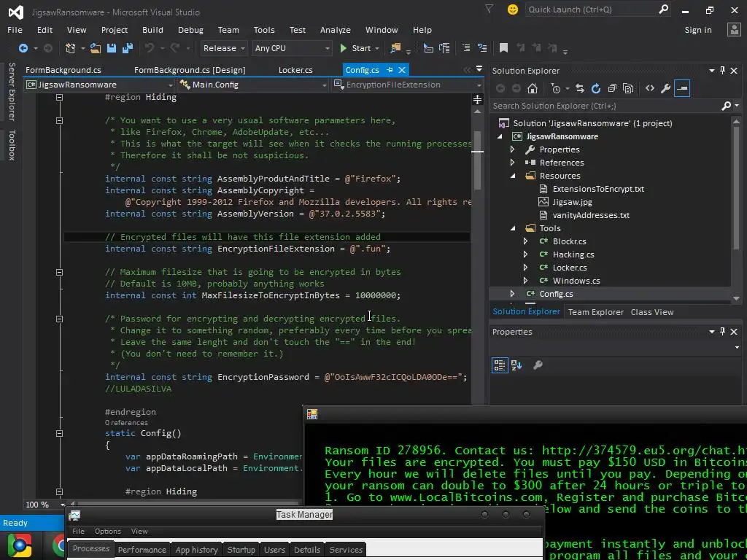This screenshot has height=560, width=747.
Task: Click the Collapse All icon in Solution Explorer
Action: tap(612, 88)
